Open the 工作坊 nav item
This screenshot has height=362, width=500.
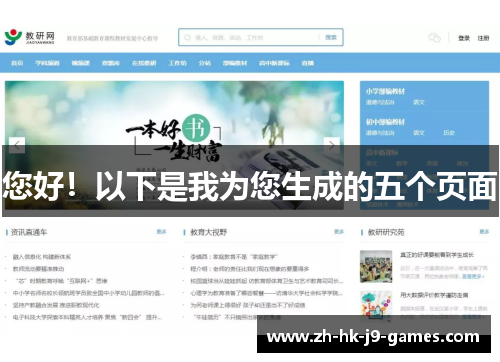177,63
